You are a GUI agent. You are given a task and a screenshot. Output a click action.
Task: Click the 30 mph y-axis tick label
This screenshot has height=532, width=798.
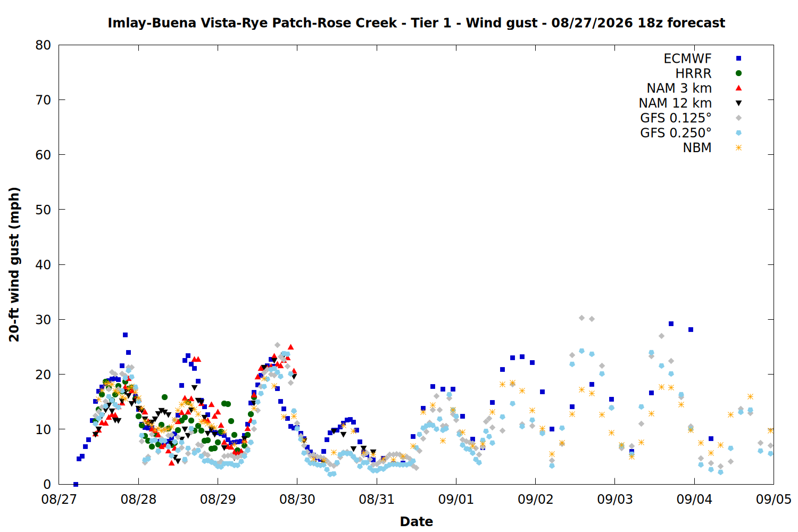tap(43, 320)
